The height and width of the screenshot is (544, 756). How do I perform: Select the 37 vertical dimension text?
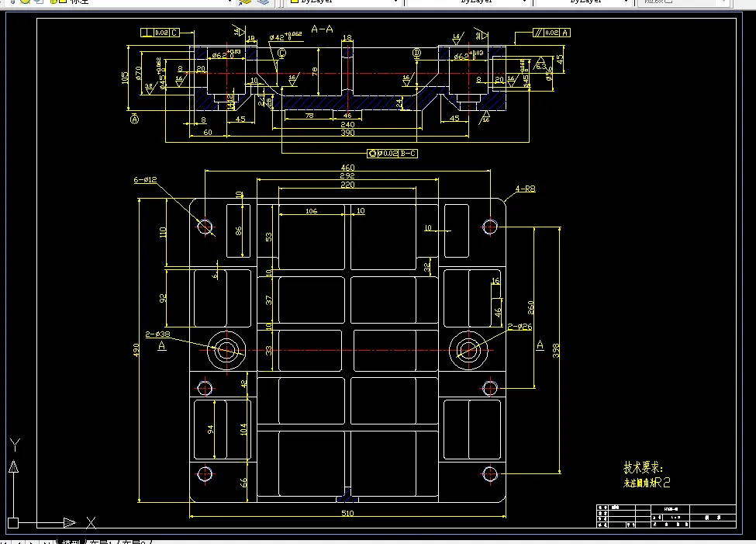pos(268,300)
